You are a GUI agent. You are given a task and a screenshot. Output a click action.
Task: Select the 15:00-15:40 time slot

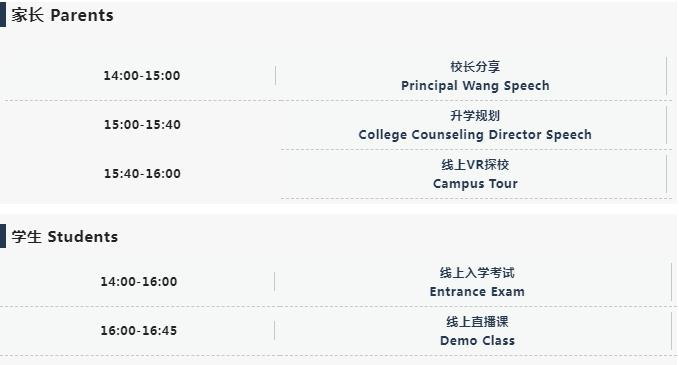coord(142,125)
